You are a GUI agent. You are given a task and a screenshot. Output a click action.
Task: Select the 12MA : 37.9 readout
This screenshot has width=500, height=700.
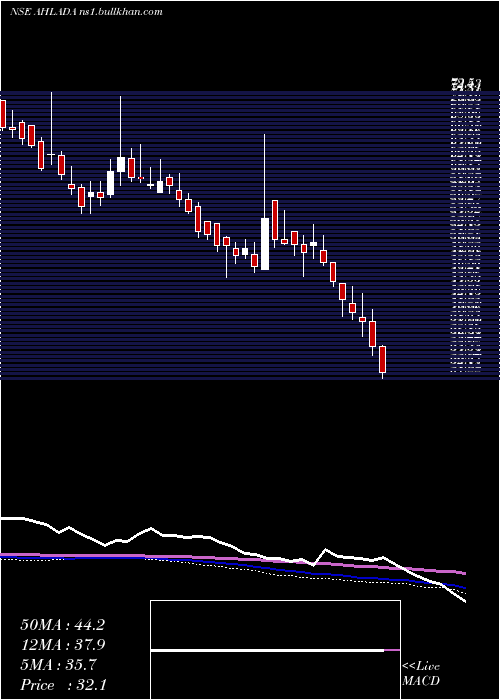pos(62,645)
